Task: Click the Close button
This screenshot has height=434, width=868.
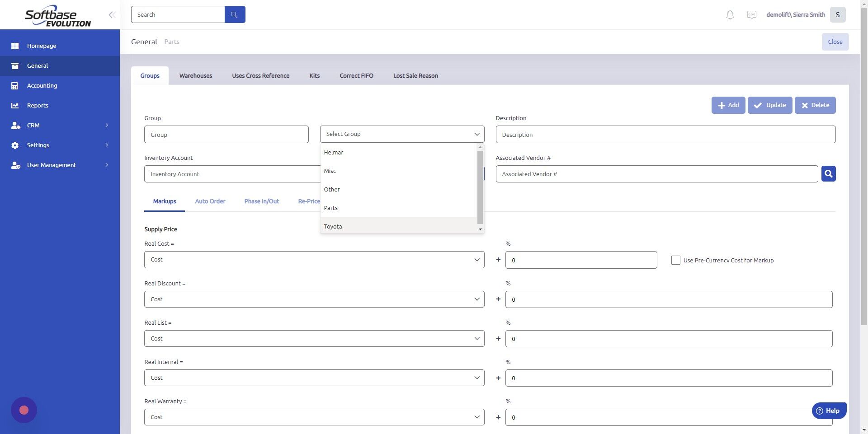Action: pyautogui.click(x=835, y=42)
